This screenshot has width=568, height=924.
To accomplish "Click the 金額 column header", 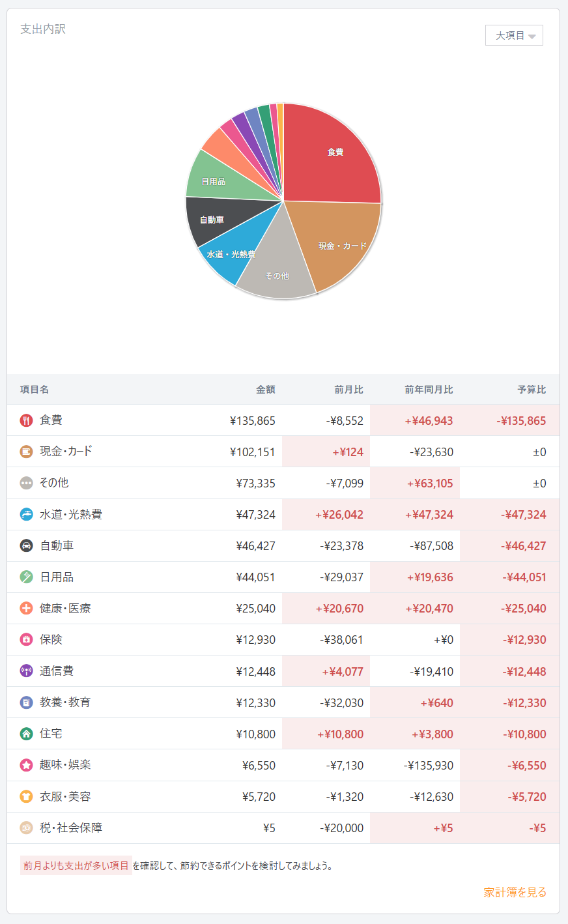I will (265, 390).
